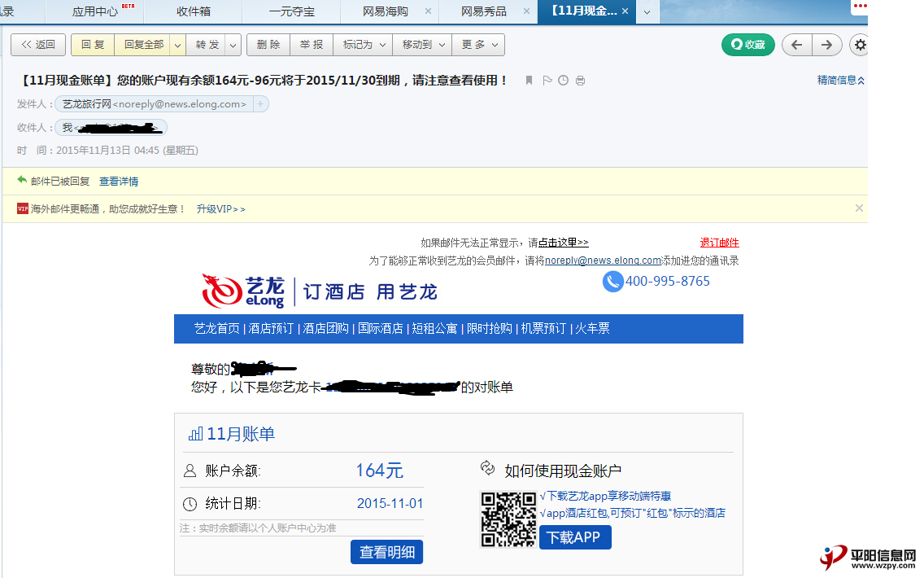Open 酒店预订 in the blue nav bar
The height and width of the screenshot is (578, 924).
[271, 329]
